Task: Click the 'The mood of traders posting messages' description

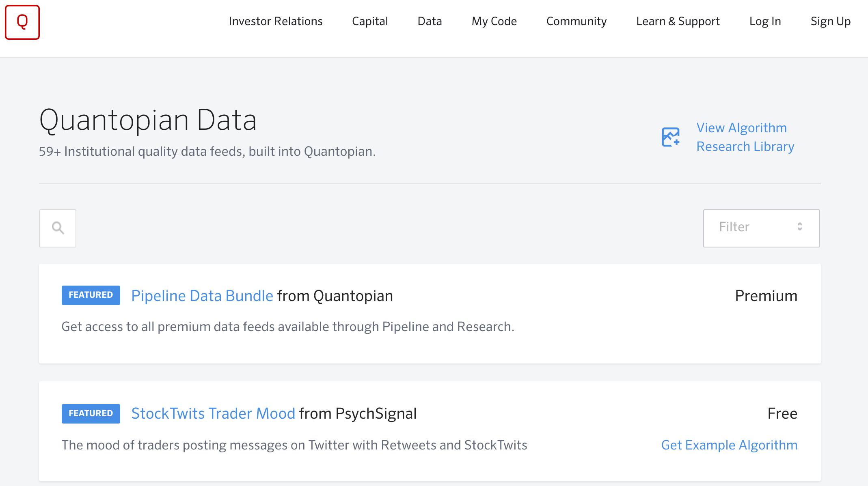Action: 294,445
